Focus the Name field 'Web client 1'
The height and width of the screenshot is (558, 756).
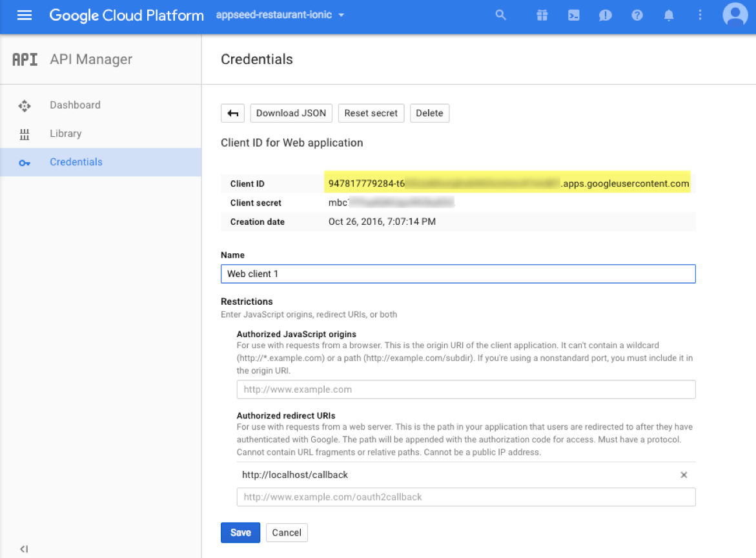point(458,274)
